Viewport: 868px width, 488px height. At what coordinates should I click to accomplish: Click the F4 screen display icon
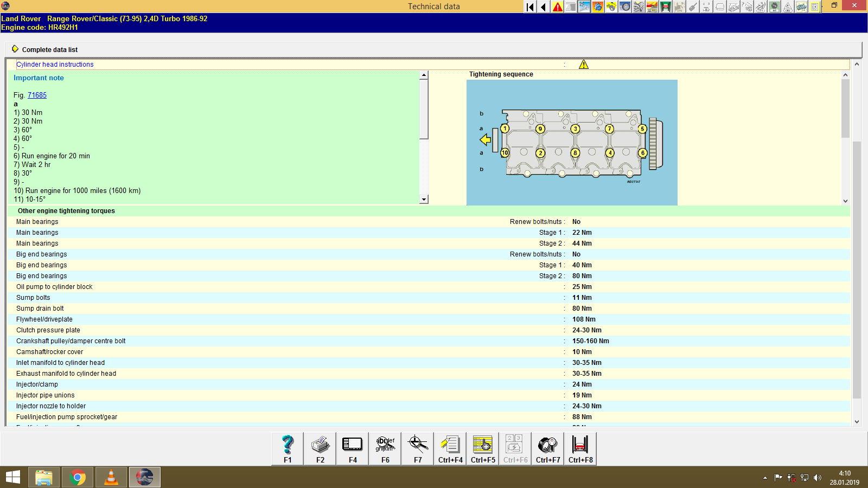[352, 448]
